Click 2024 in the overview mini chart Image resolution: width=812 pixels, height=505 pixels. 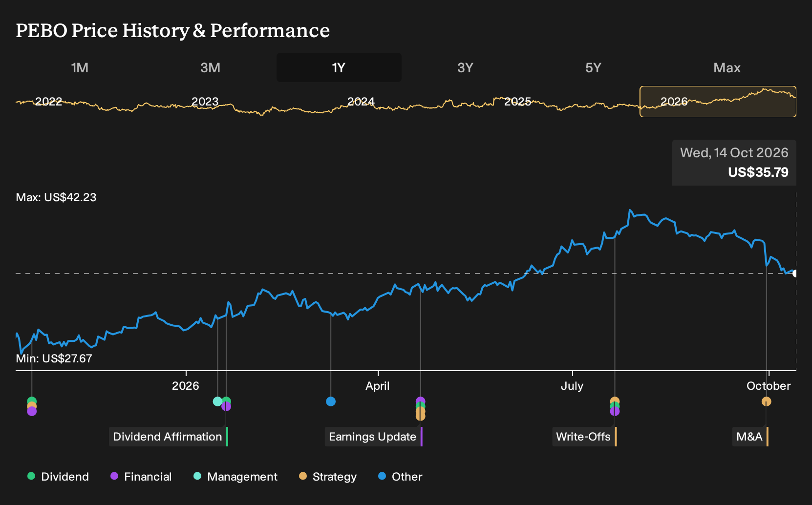tap(361, 102)
